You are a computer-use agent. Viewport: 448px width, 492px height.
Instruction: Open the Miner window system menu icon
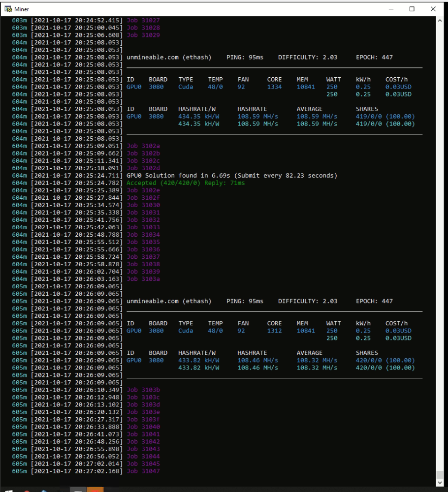[x=8, y=9]
